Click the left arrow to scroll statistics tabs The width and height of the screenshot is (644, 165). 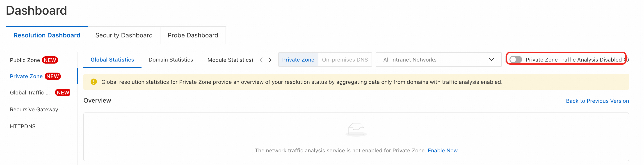pos(261,60)
